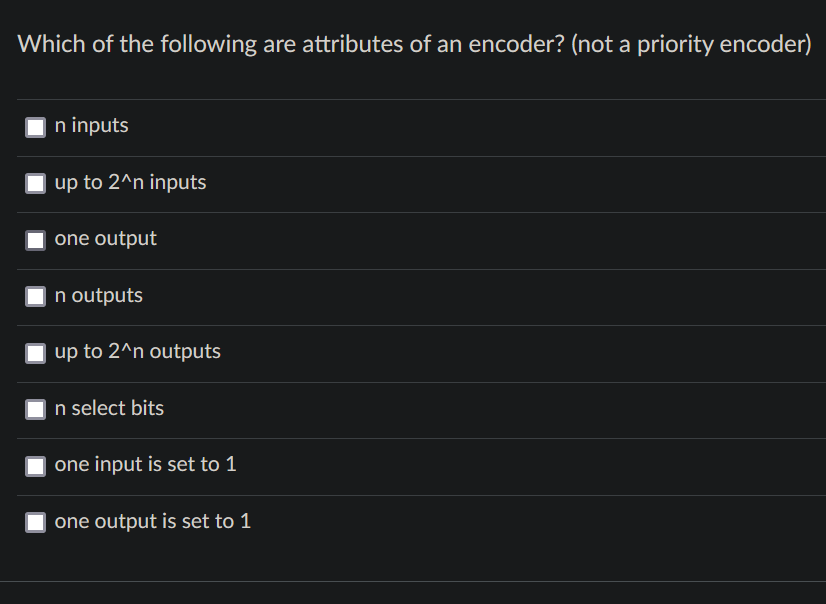Check the "n outputs" checkbox
The image size is (826, 604).
(36, 295)
